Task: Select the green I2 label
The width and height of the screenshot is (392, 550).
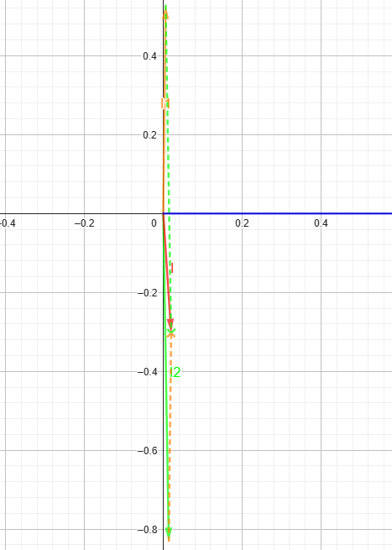Action: (175, 372)
